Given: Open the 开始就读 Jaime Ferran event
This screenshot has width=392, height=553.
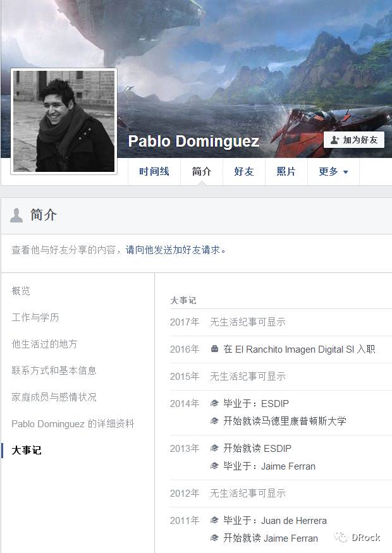Looking at the screenshot, I should (x=271, y=538).
